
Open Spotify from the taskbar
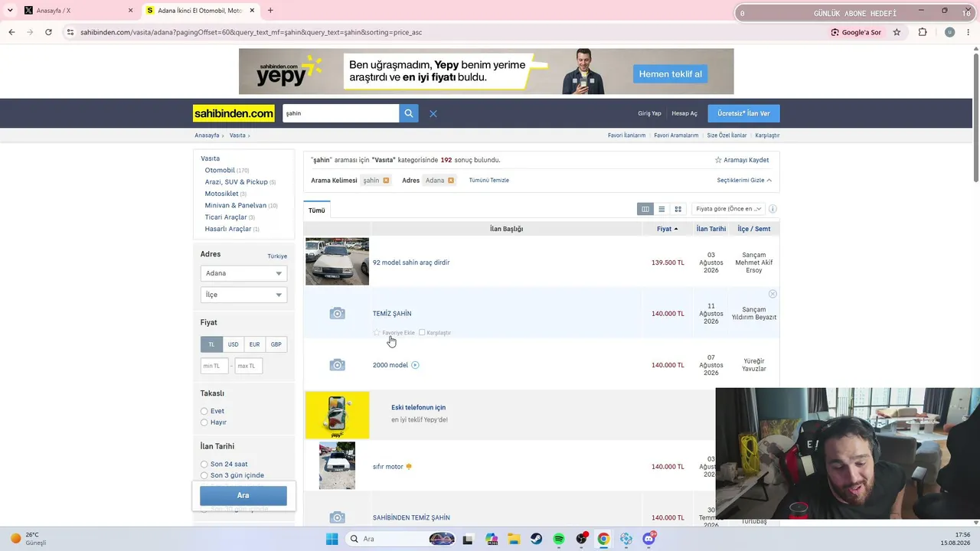click(x=559, y=539)
